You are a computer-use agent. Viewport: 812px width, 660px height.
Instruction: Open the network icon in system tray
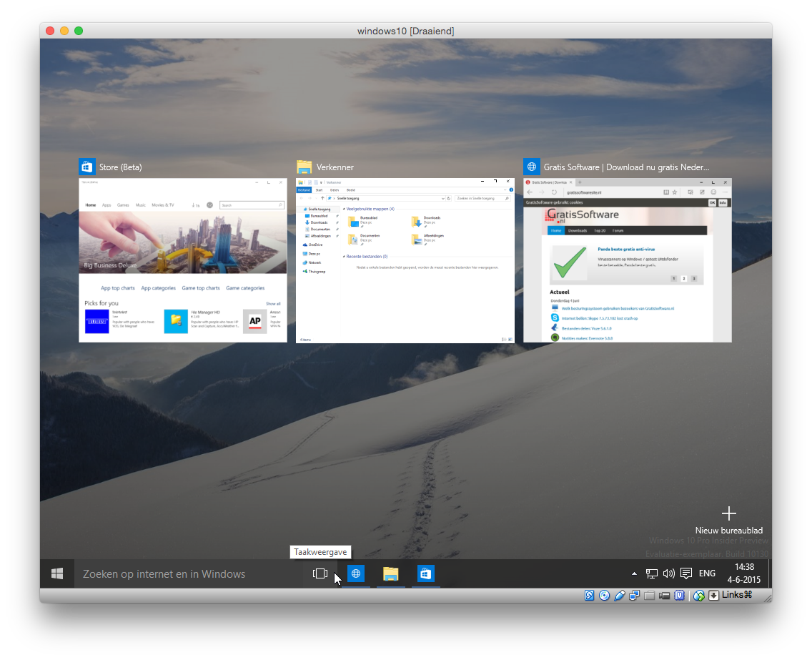[x=651, y=573]
